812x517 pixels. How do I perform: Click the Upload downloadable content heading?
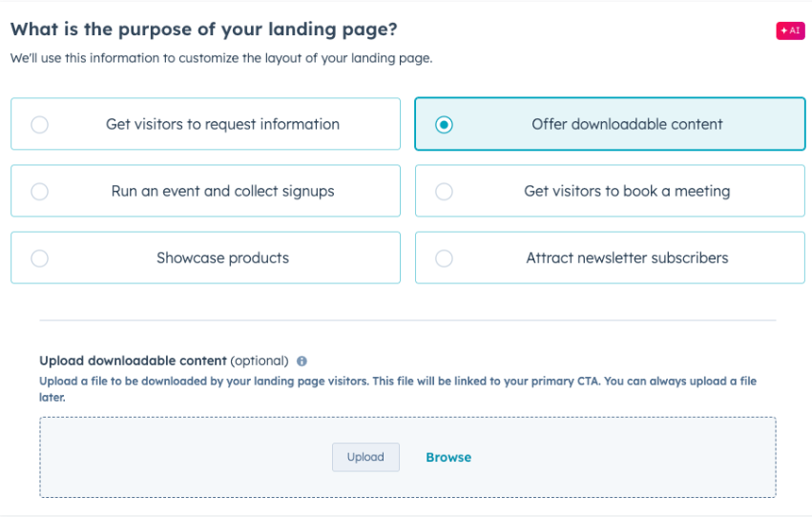click(133, 361)
